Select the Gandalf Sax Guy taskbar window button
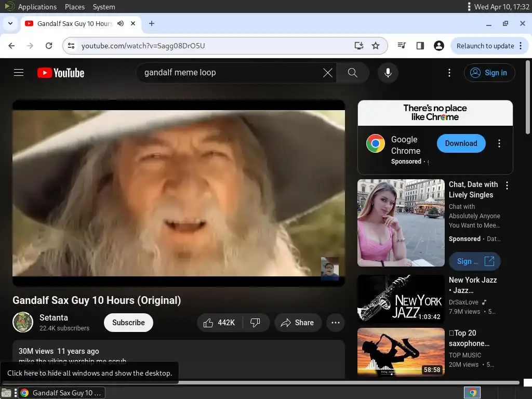This screenshot has height=399, width=532. click(61, 393)
